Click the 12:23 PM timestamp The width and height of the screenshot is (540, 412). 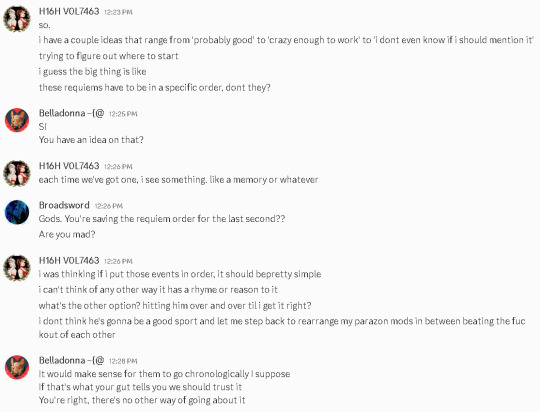click(x=118, y=12)
